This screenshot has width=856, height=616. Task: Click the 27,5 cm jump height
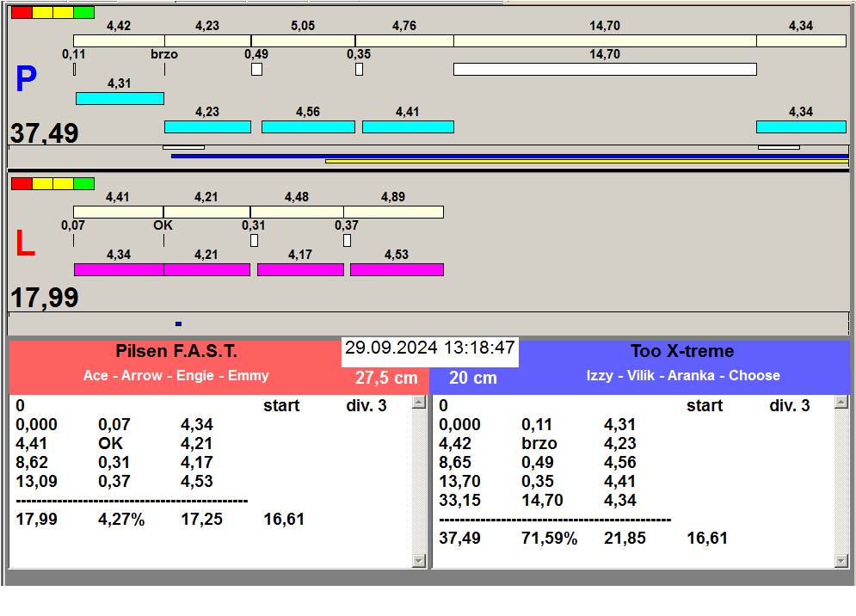click(x=386, y=378)
